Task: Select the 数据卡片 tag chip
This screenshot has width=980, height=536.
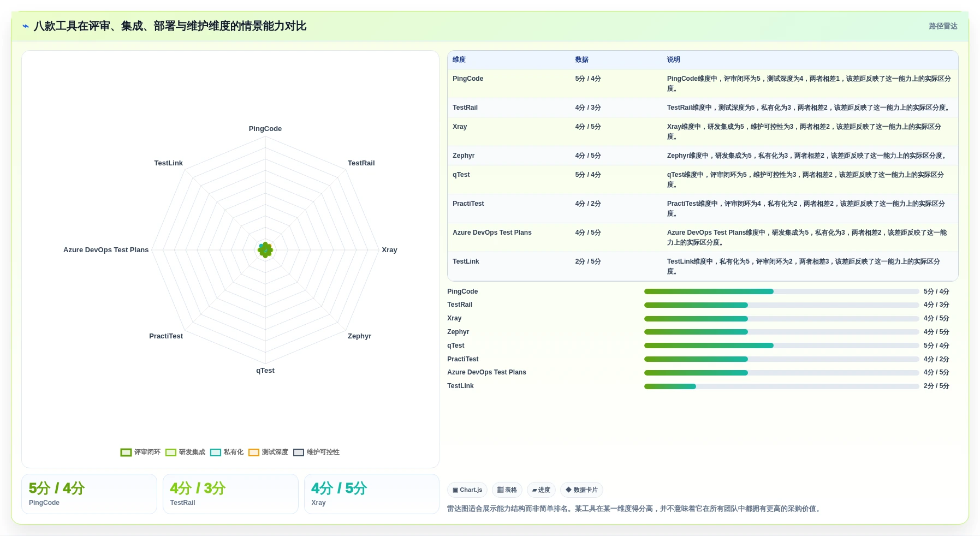Action: (581, 490)
